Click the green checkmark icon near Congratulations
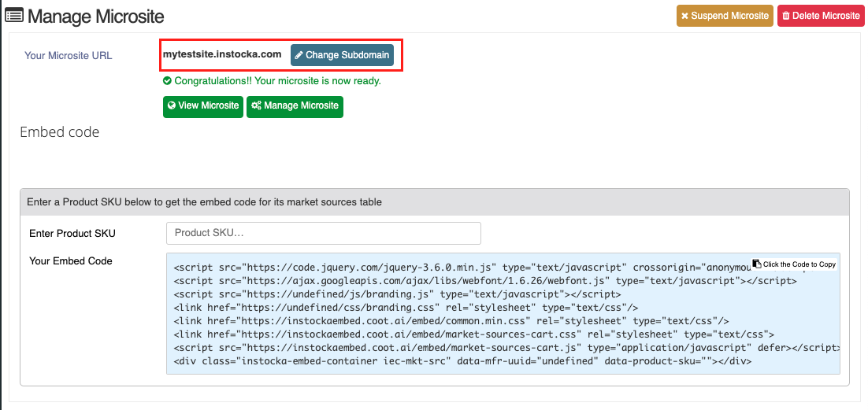The height and width of the screenshot is (410, 868). pyautogui.click(x=167, y=81)
